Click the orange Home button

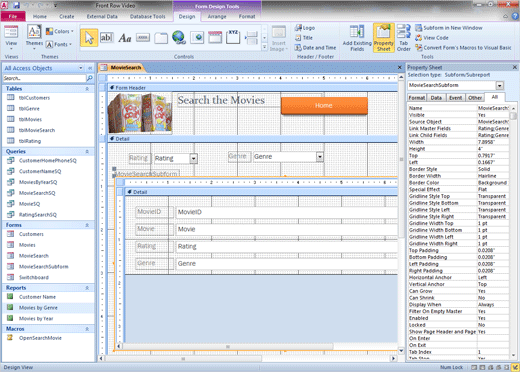pyautogui.click(x=324, y=106)
